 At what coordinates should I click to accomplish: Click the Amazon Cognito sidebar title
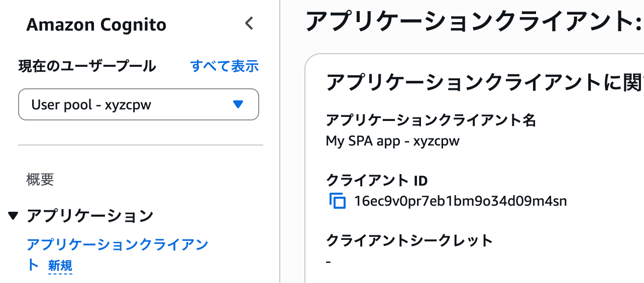[96, 25]
